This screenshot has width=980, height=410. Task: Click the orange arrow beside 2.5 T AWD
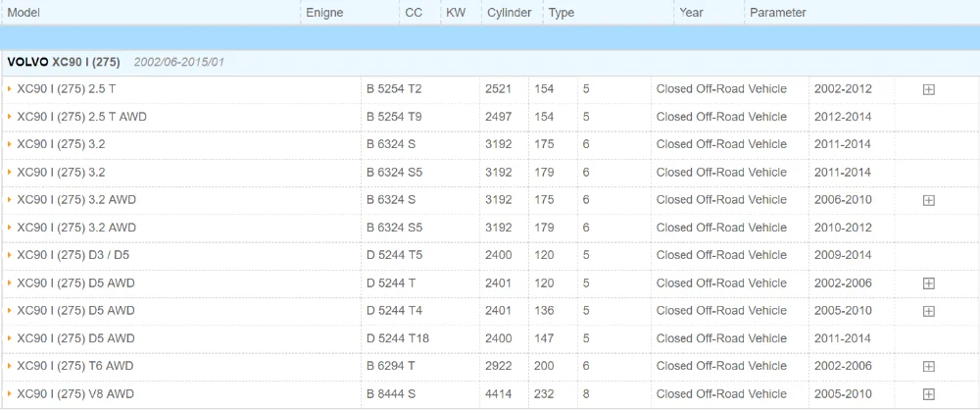pyautogui.click(x=10, y=117)
